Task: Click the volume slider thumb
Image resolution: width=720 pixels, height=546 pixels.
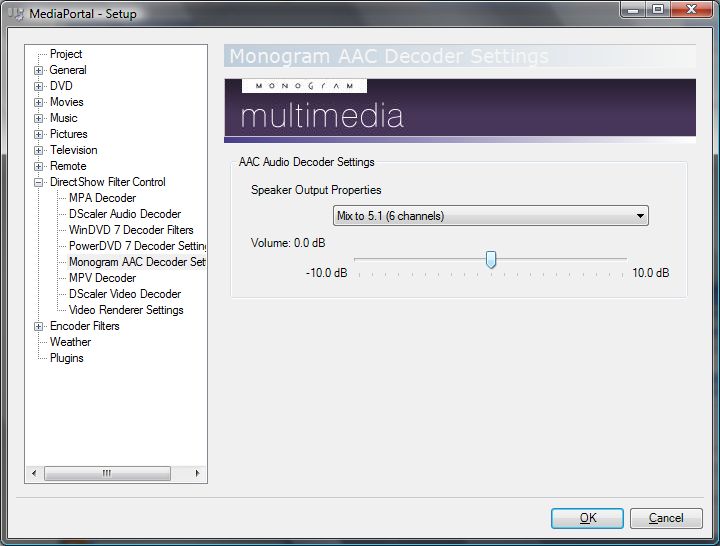Action: pos(491,259)
